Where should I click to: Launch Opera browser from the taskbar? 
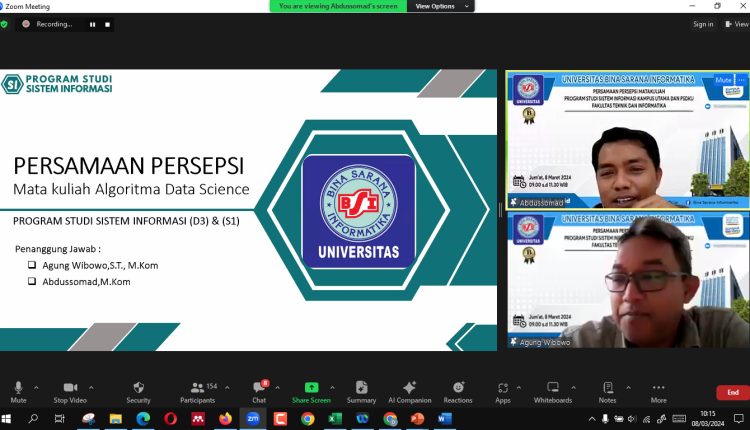click(171, 419)
